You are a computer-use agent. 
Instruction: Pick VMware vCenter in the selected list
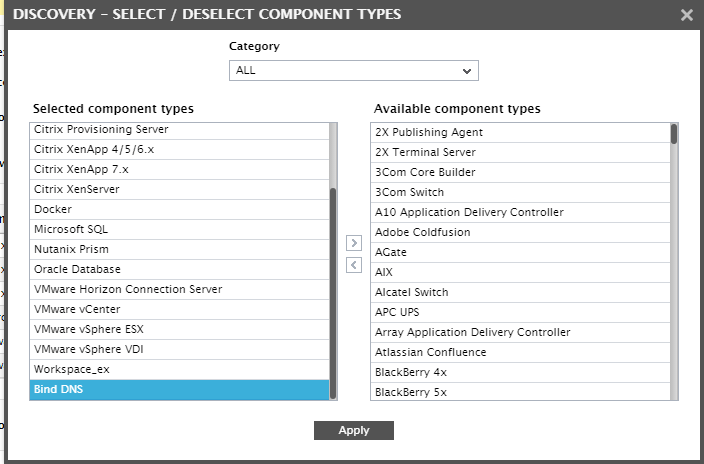click(179, 309)
